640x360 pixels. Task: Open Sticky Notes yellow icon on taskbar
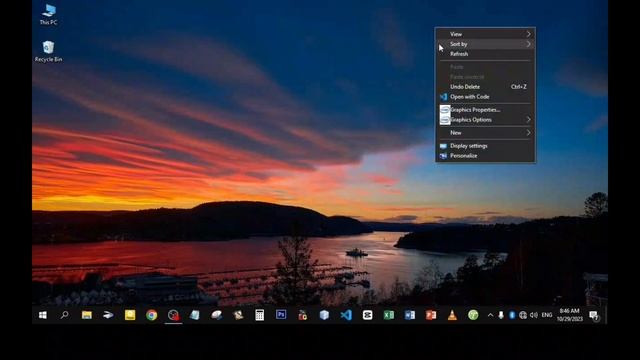pyautogui.click(x=130, y=315)
